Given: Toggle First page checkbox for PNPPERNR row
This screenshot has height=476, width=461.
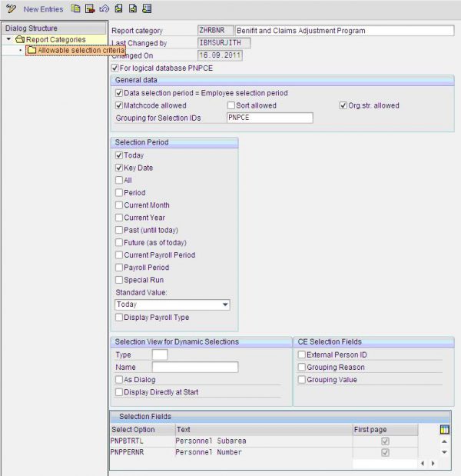Looking at the screenshot, I should coord(385,452).
